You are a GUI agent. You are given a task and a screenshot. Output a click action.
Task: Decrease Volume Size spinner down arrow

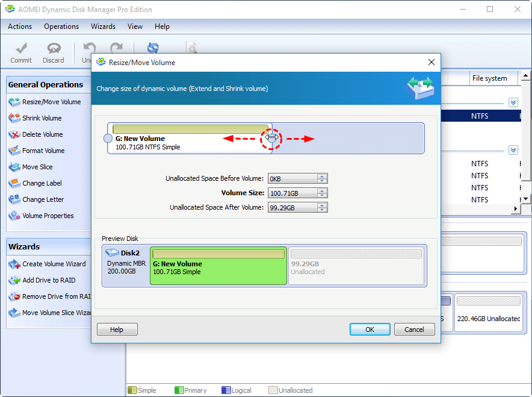[322, 196]
